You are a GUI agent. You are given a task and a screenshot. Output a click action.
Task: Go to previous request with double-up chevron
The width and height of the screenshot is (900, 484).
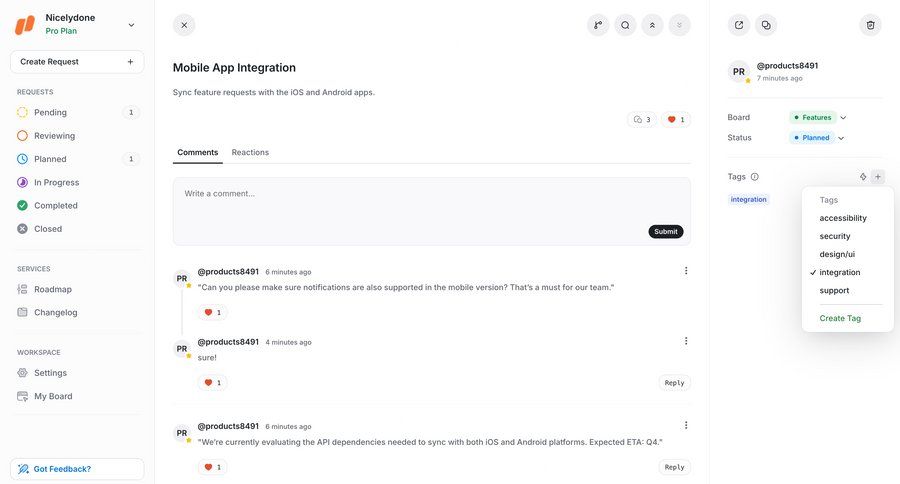652,25
